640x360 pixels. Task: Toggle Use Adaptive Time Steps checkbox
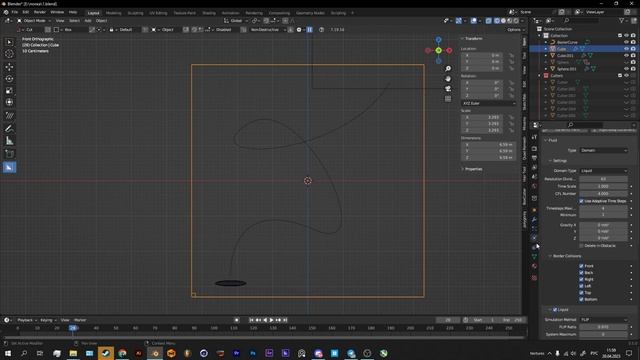tap(581, 201)
